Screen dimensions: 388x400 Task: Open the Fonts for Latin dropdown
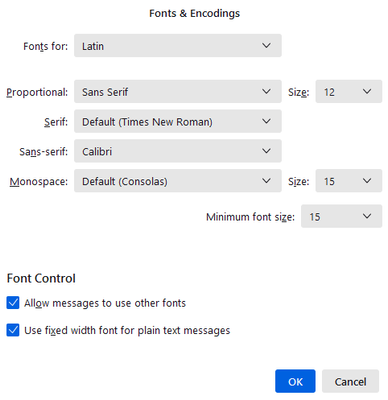(178, 46)
